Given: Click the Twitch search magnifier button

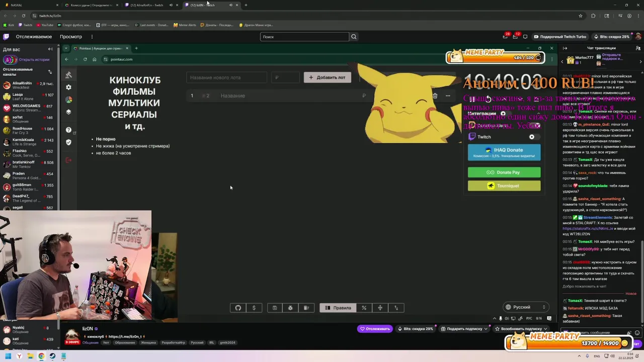Looking at the screenshot, I should pyautogui.click(x=354, y=37).
